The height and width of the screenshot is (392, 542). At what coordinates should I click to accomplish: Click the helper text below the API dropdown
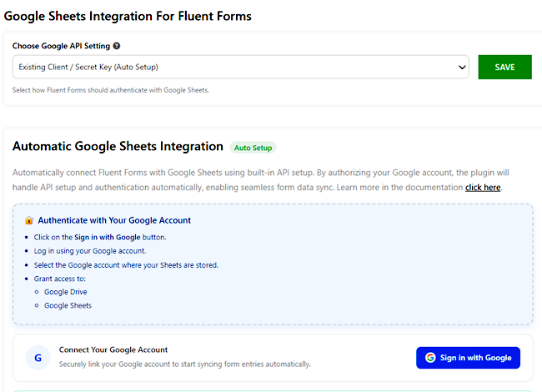[110, 89]
